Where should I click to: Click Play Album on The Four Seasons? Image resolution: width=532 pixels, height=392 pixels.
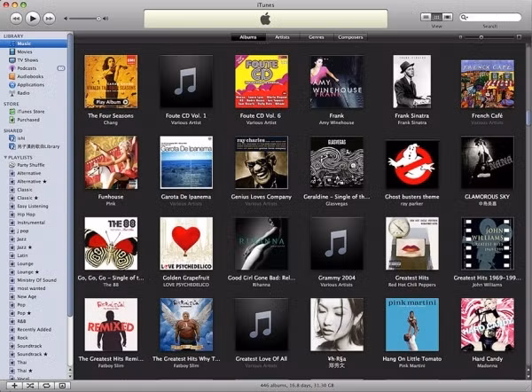click(x=111, y=103)
